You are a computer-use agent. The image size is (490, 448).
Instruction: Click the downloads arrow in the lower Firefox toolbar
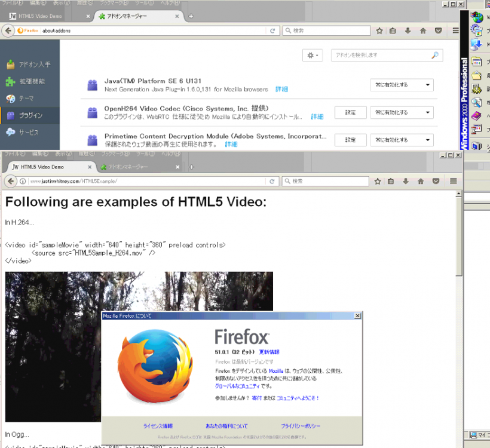(408, 181)
